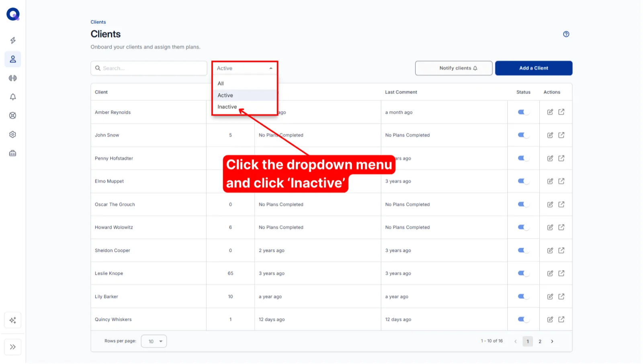Toggle status switch for Oscar The Grouch
The width and height of the screenshot is (643, 364).
523,204
